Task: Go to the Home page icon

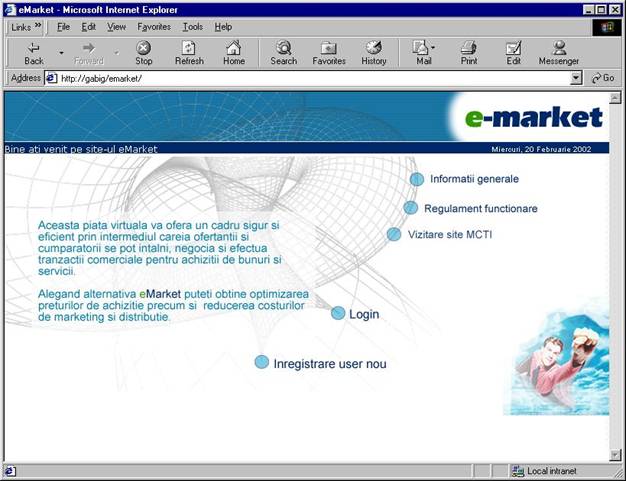Action: pos(234,48)
